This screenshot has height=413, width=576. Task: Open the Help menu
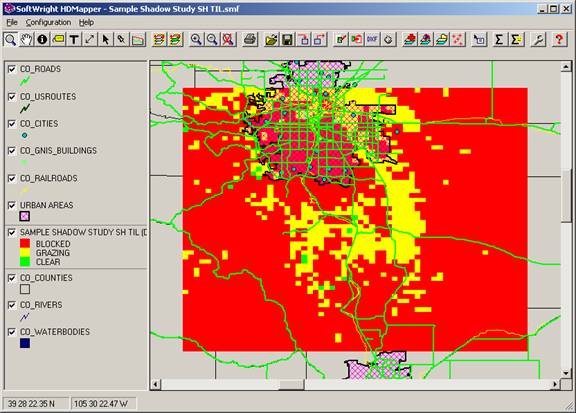[x=86, y=22]
